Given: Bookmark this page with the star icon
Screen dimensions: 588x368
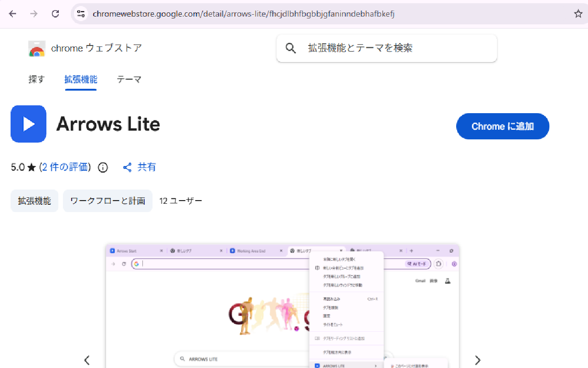Looking at the screenshot, I should coord(578,14).
